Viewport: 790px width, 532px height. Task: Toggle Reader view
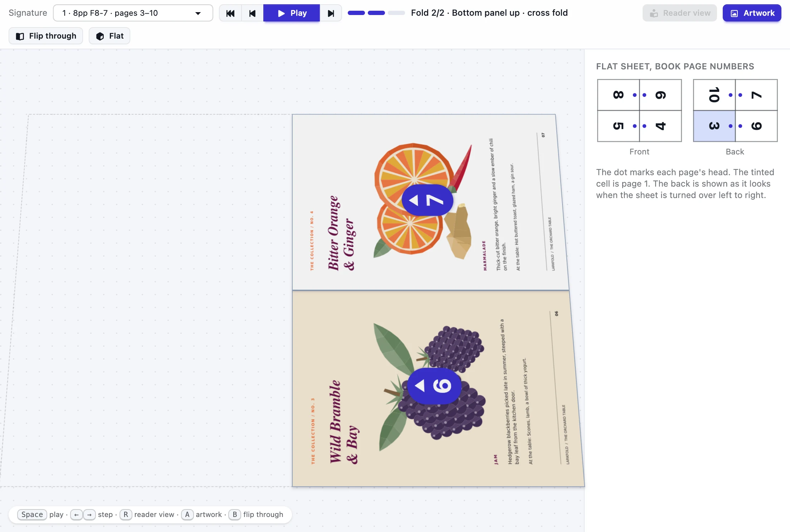679,13
